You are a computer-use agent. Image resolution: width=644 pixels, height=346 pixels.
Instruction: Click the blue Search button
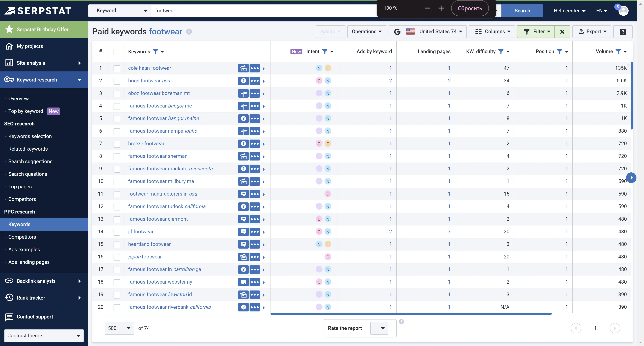pos(522,11)
